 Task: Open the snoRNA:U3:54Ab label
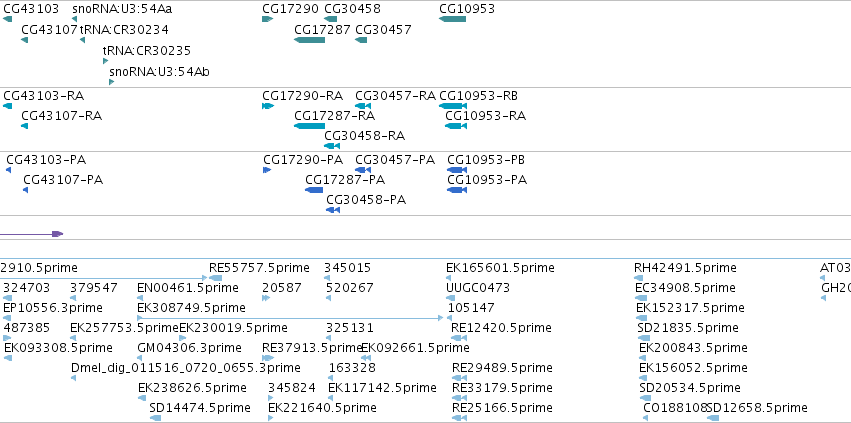[160, 72]
